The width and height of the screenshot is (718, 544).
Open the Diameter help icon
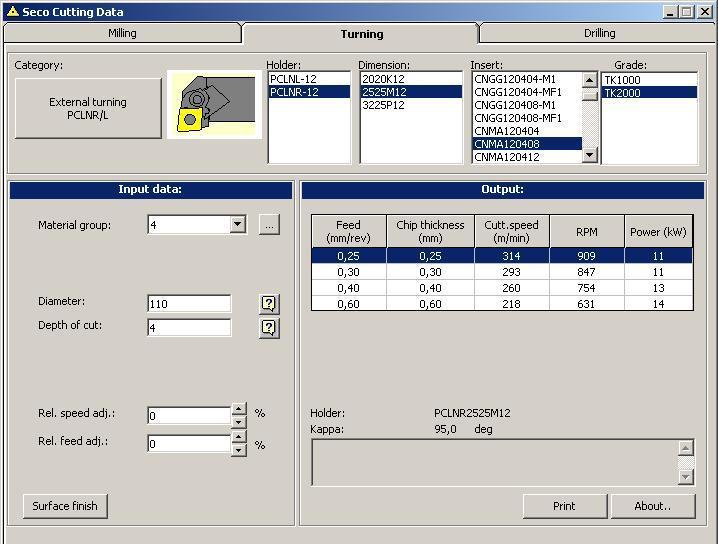tap(269, 304)
